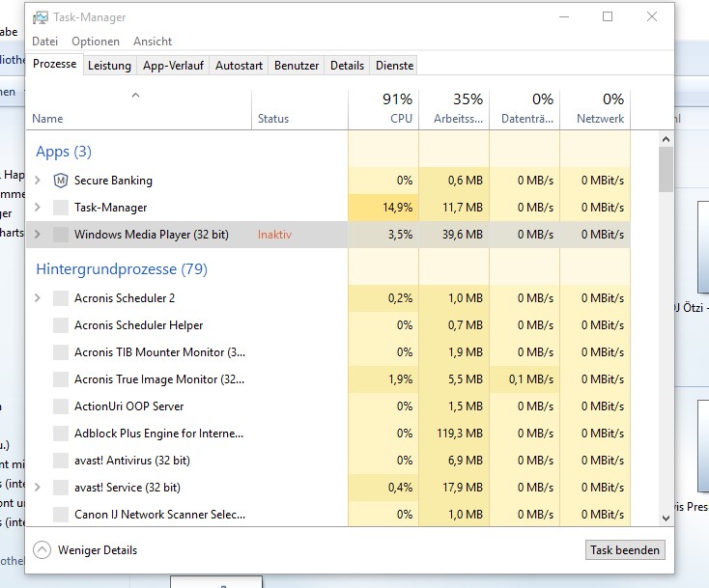Sort by Netzwerk column header

coord(595,109)
